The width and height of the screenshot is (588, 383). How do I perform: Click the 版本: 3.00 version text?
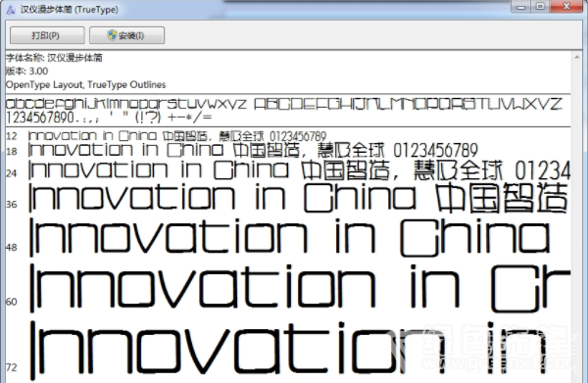coord(27,72)
